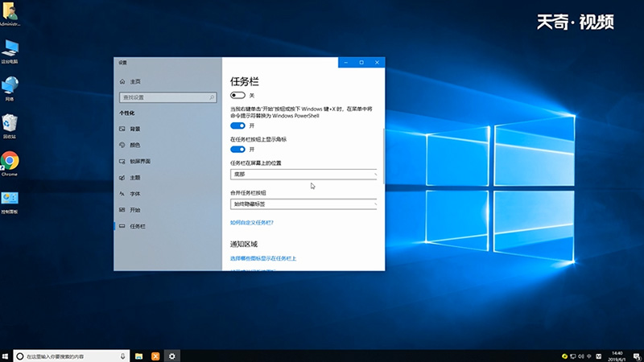Turn off 在任务栏按钮上显示角标 badge toggle
The image size is (644, 362).
coord(237,150)
